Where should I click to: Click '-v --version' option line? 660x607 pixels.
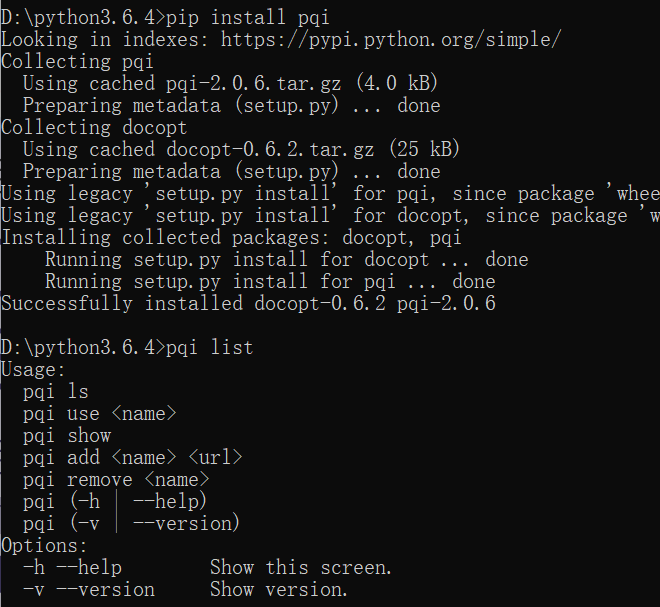pyautogui.click(x=186, y=590)
